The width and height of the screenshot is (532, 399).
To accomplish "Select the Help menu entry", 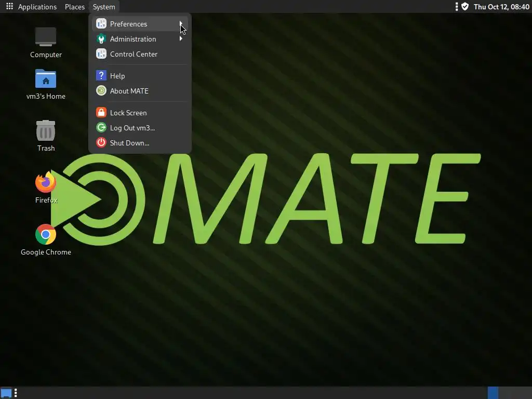I will [140, 76].
